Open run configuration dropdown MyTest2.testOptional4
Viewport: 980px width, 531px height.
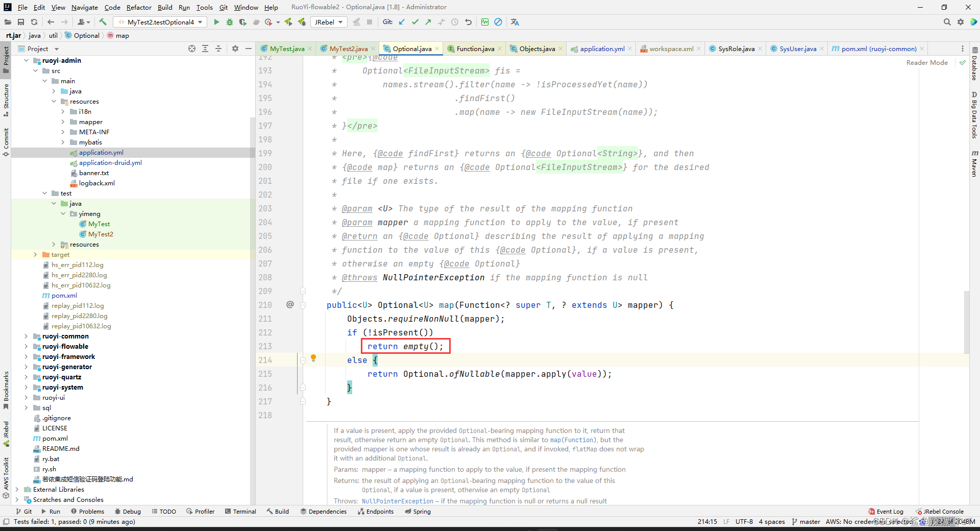tap(161, 22)
